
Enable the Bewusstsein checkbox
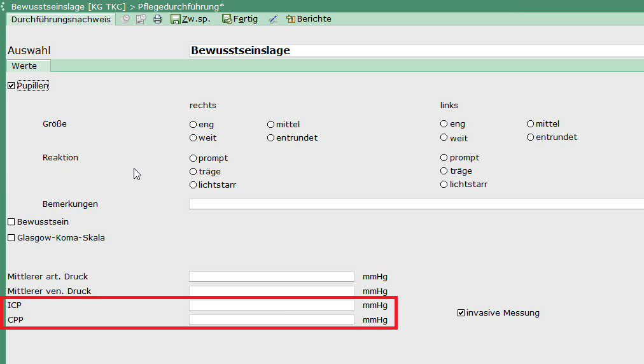point(11,222)
